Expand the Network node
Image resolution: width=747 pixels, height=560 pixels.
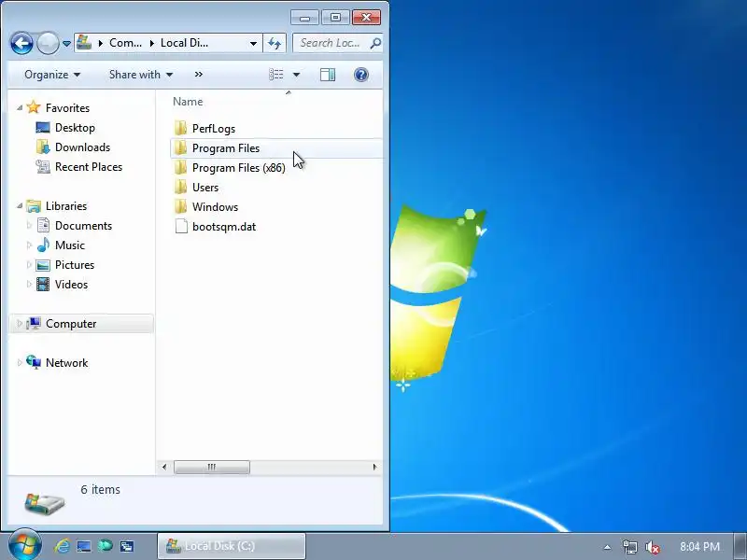tap(20, 363)
